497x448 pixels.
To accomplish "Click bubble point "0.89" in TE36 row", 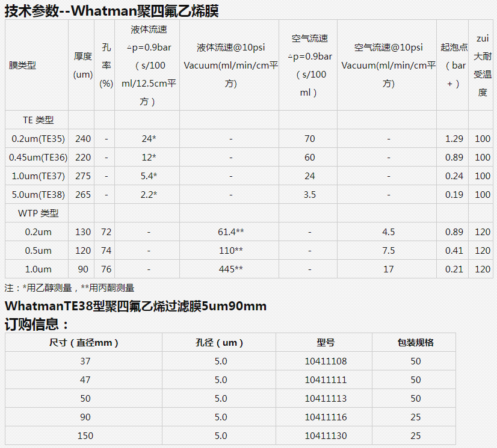I will (x=454, y=158).
